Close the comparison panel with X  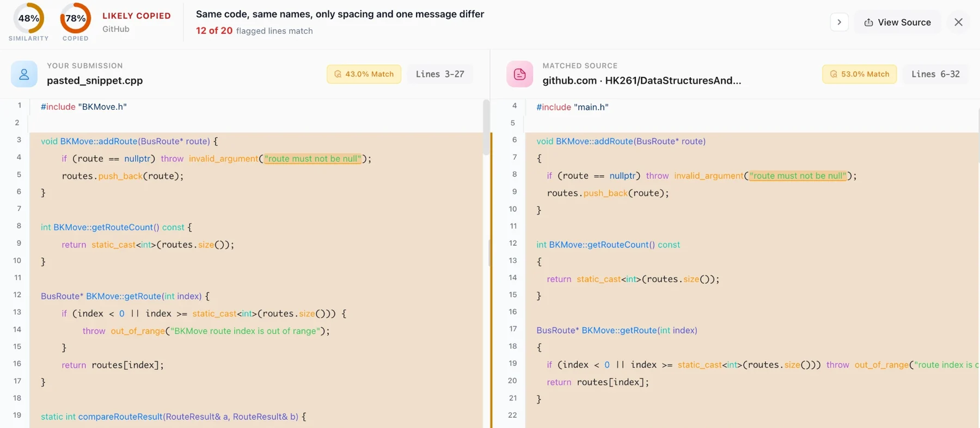tap(958, 22)
